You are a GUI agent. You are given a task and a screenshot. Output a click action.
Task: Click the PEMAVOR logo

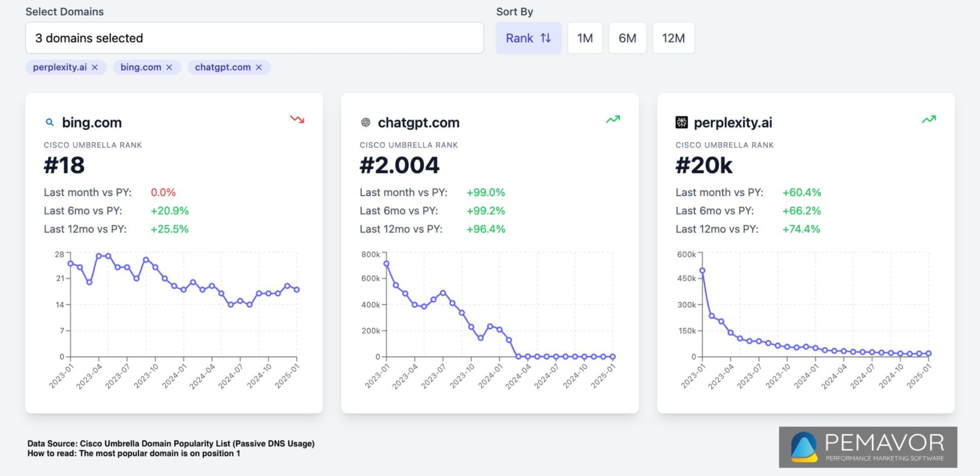point(868,447)
